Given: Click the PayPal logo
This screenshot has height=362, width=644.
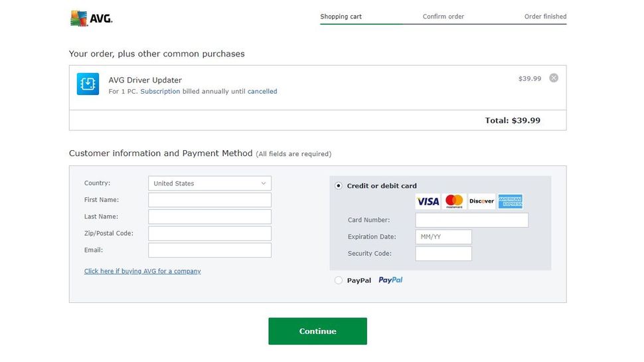Looking at the screenshot, I should (x=390, y=280).
